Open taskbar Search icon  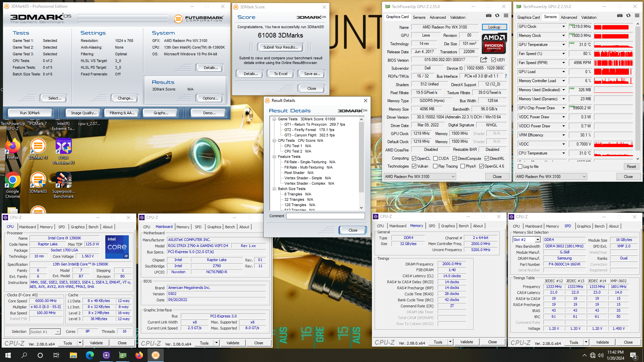pos(24,355)
